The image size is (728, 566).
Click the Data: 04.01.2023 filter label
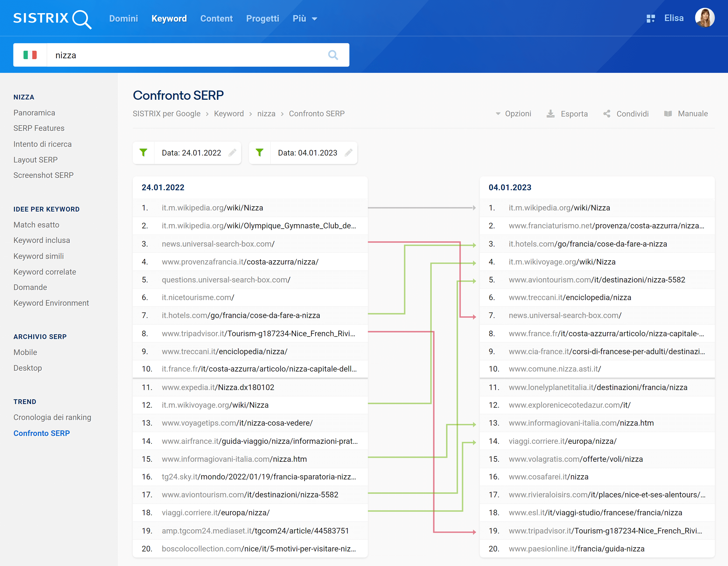[308, 153]
